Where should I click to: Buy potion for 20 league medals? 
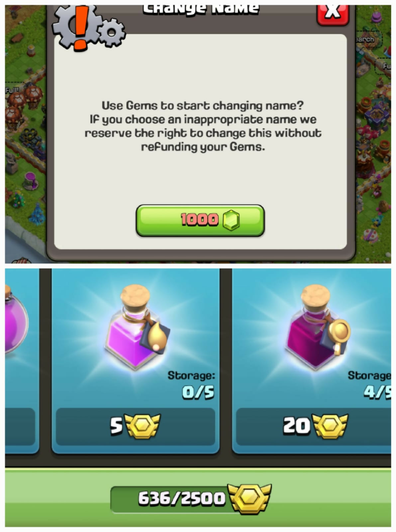pyautogui.click(x=314, y=426)
